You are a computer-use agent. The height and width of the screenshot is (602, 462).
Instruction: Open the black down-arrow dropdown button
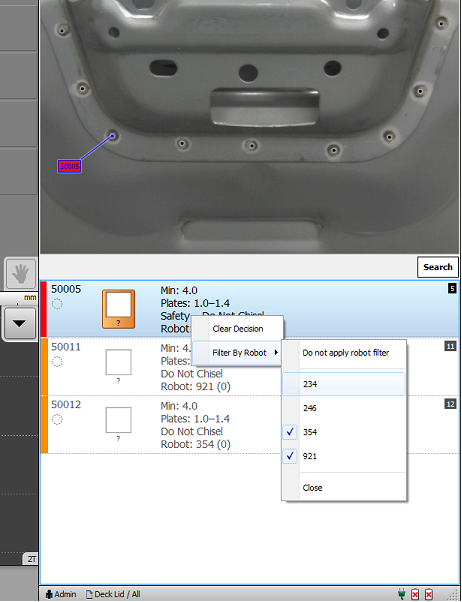point(19,324)
